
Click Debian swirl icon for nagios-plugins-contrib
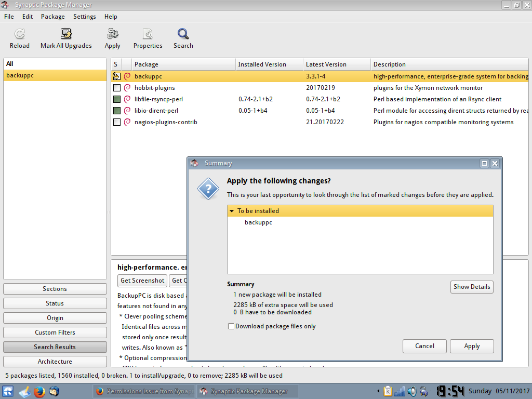pos(127,122)
